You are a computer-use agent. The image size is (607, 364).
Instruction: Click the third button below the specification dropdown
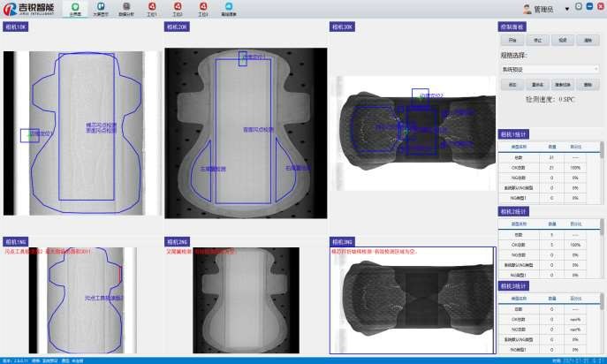(563, 85)
